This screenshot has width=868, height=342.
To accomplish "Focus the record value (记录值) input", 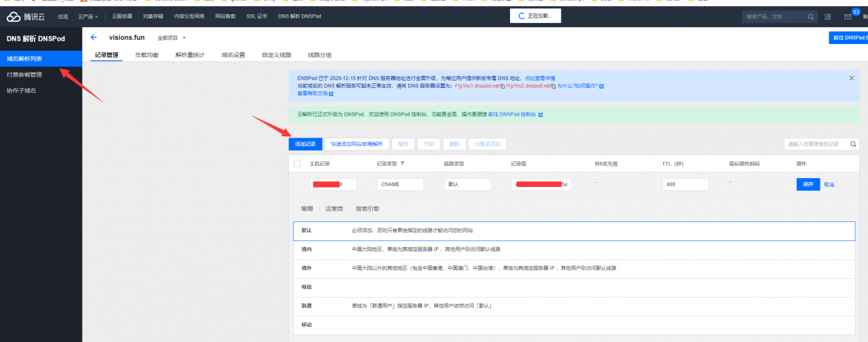I will [542, 184].
